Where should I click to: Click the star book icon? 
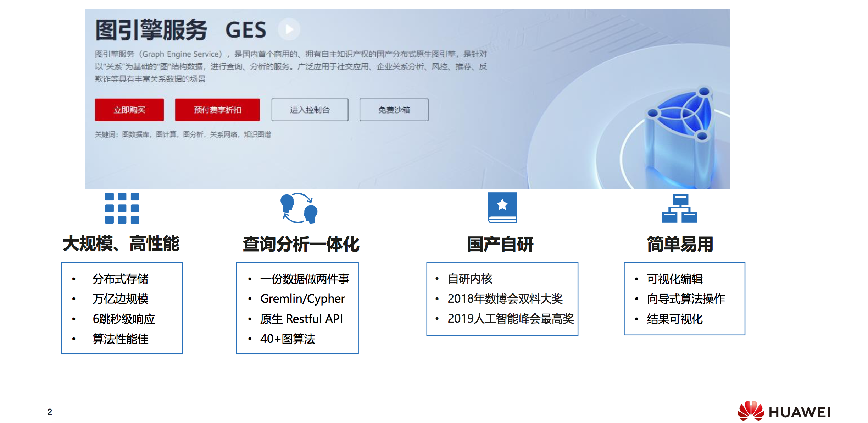coord(502,208)
